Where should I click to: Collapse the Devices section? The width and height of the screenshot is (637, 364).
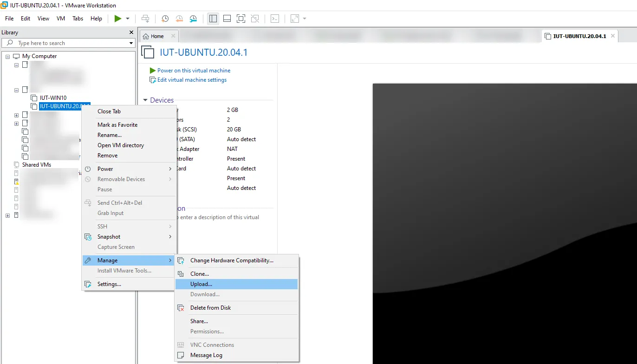pos(145,100)
